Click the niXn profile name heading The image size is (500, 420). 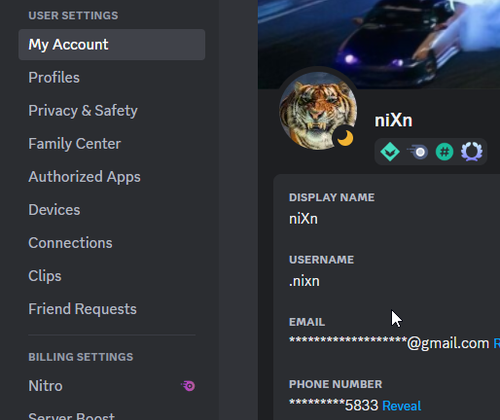coord(393,120)
